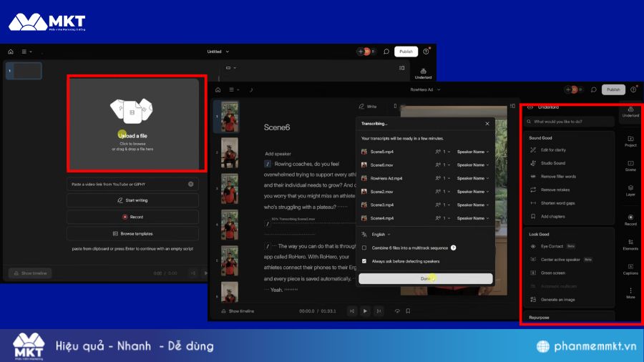Image resolution: width=644 pixels, height=362 pixels.
Task: Check Combine 6 files into multitrack sequence
Action: [364, 248]
